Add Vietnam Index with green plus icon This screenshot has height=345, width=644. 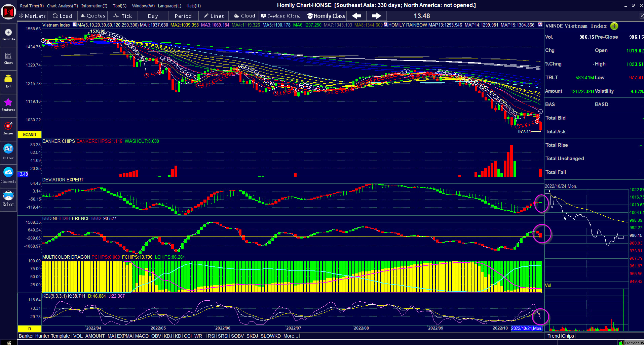coord(614,26)
